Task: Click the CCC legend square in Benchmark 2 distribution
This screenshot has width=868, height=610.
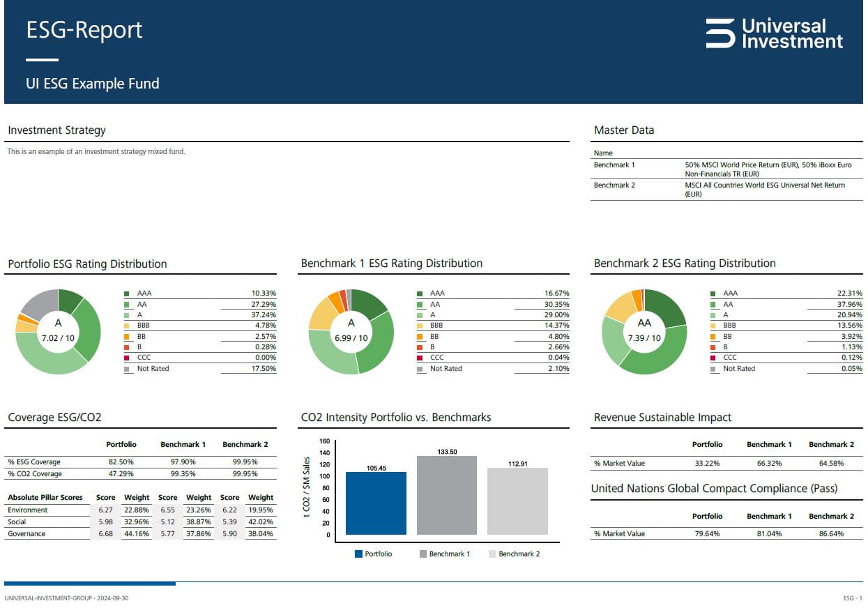Action: (x=713, y=358)
